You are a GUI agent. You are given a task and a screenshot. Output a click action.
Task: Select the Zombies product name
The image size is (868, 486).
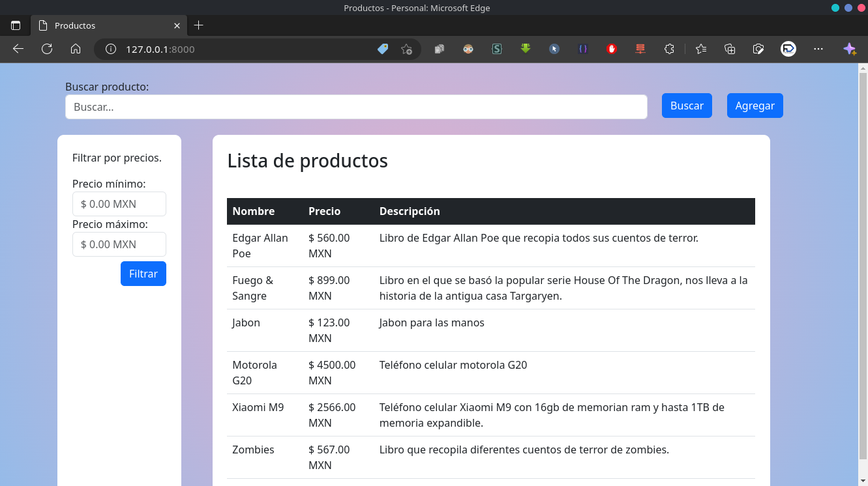tap(253, 450)
